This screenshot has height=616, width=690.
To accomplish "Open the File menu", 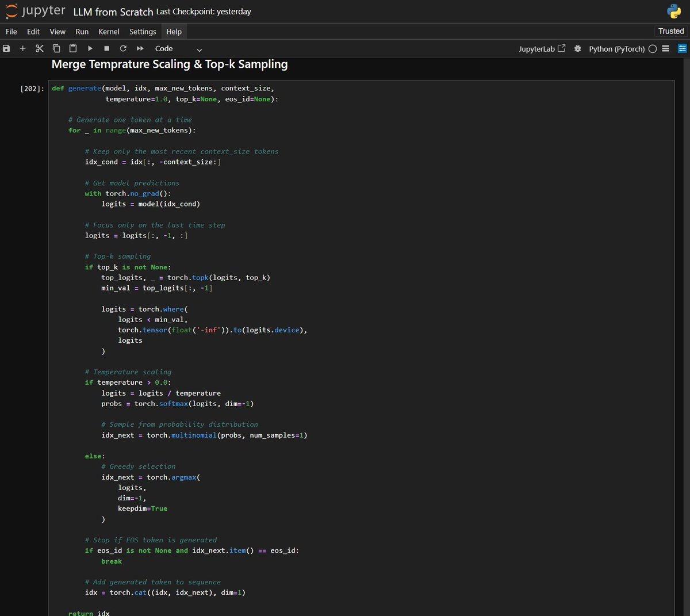I will click(11, 32).
